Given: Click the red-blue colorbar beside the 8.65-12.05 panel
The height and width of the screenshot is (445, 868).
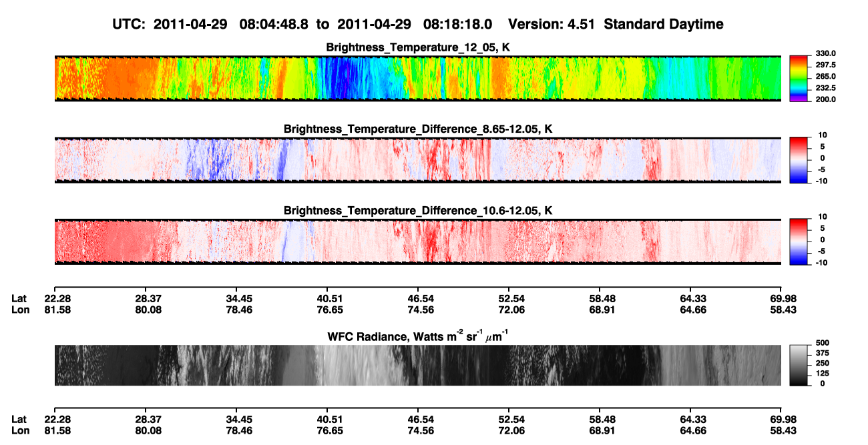Looking at the screenshot, I should [799, 160].
